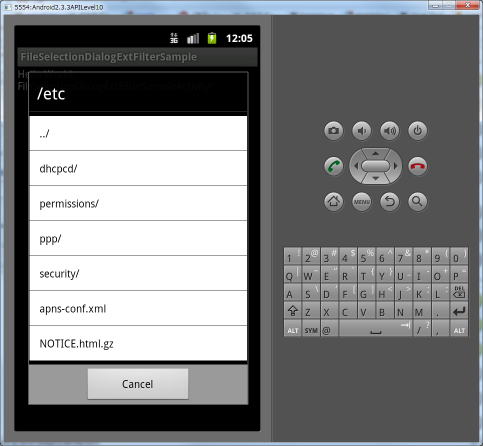The image size is (483, 446).
Task: Raise volume with the volume up button
Action: click(389, 131)
